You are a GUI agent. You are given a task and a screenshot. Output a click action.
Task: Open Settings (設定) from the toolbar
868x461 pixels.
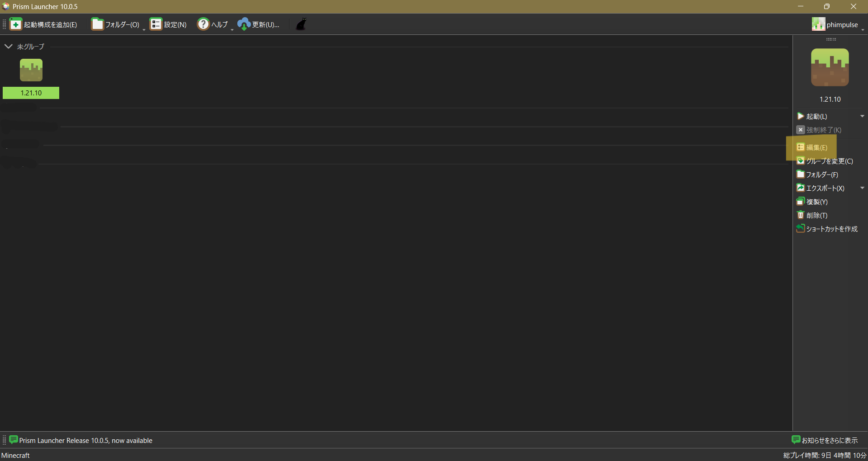pos(168,24)
